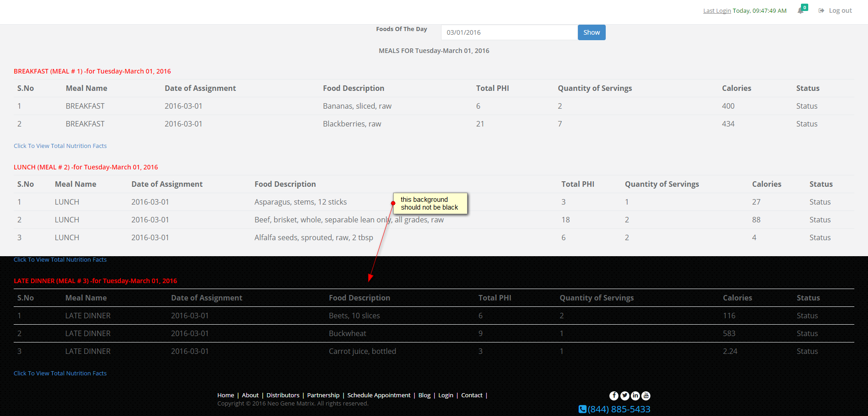Click Date of Assignment header in Late Dinner table

point(207,298)
